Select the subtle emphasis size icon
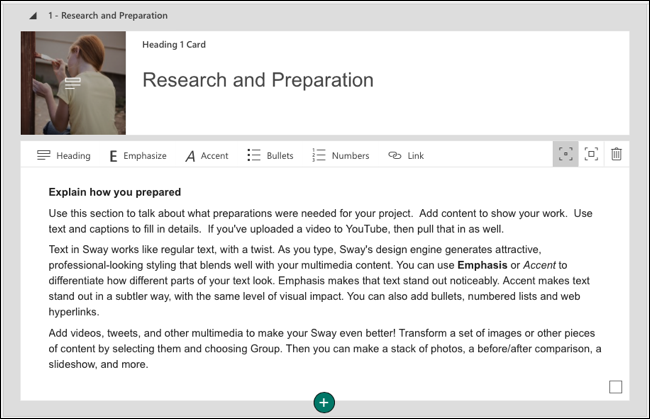The image size is (650, 419). point(565,154)
